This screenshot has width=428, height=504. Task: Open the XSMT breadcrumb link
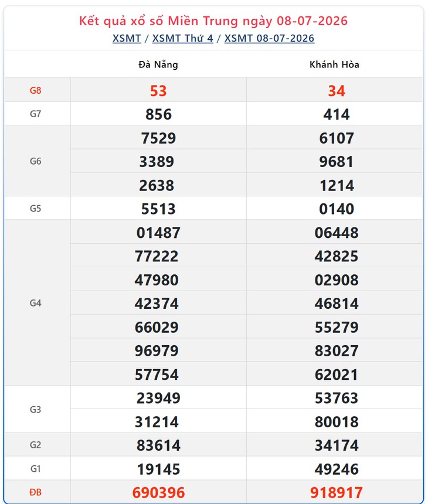coord(127,38)
